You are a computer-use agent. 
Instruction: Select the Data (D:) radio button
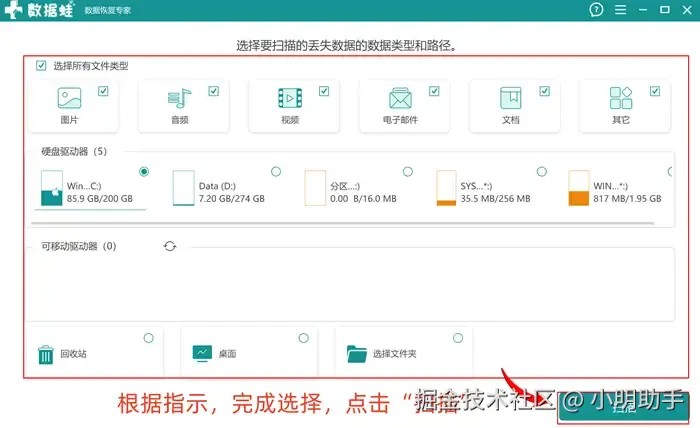(x=276, y=171)
